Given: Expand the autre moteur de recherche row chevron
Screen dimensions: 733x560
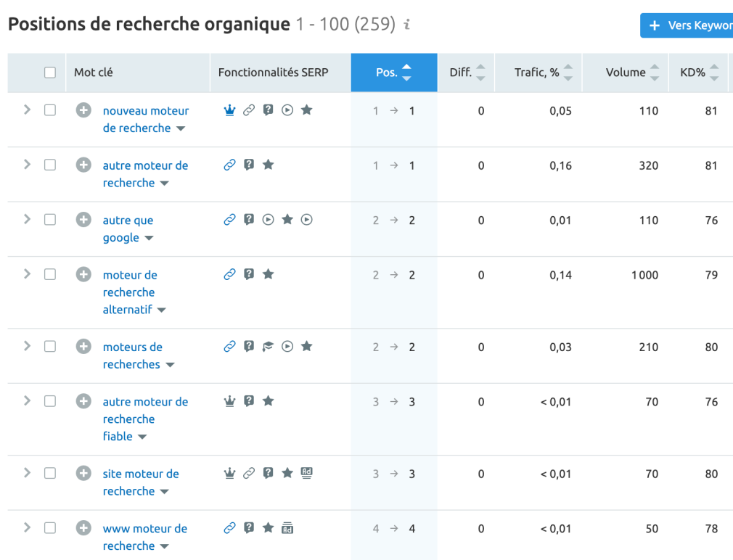Looking at the screenshot, I should pyautogui.click(x=27, y=165).
